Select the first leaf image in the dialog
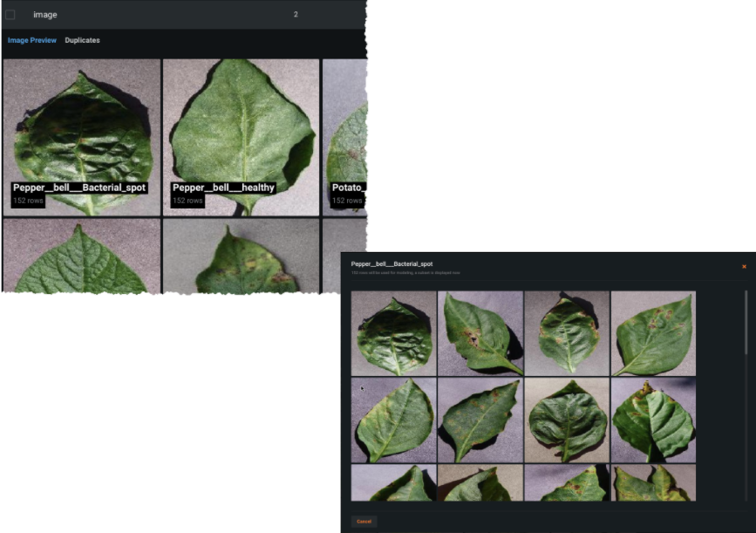The width and height of the screenshot is (756, 533). 394,333
